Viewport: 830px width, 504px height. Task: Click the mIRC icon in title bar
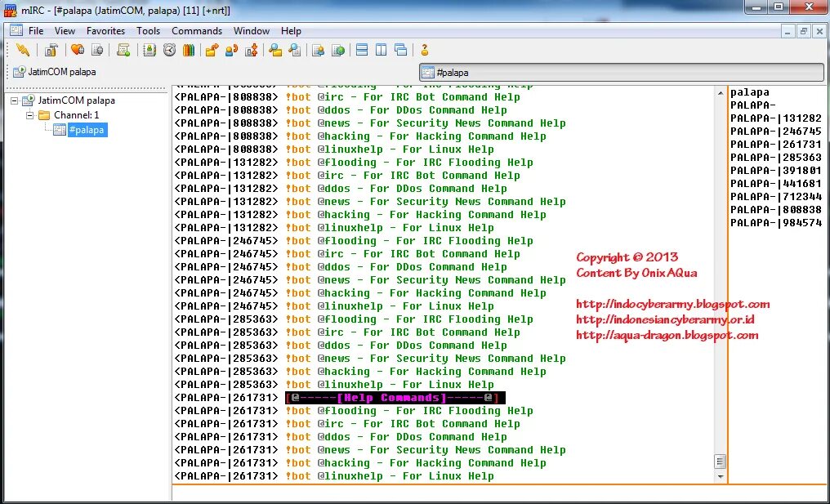point(10,10)
